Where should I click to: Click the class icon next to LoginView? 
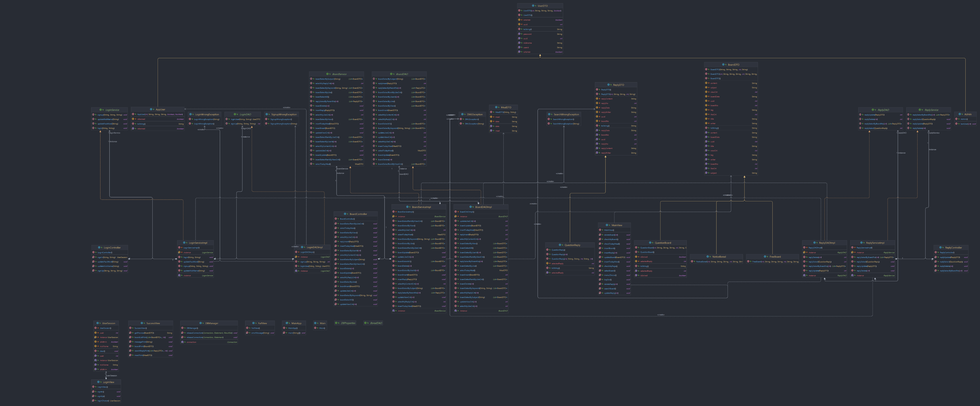pyautogui.click(x=99, y=382)
